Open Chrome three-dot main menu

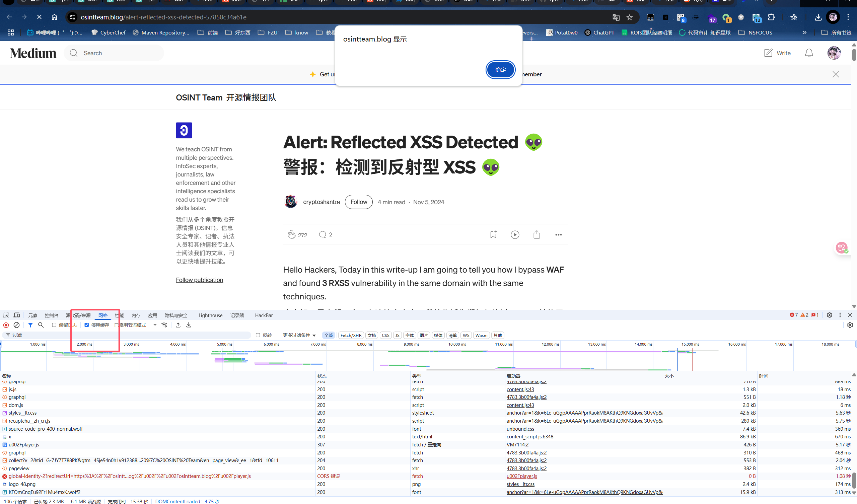coord(848,17)
